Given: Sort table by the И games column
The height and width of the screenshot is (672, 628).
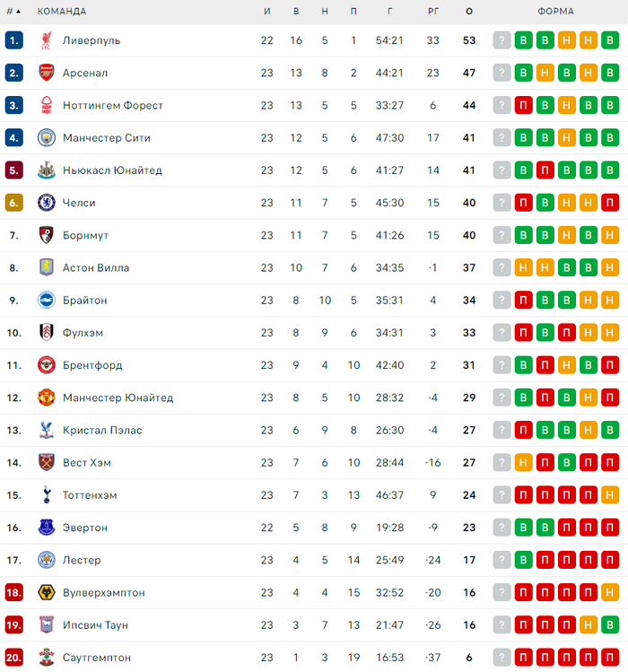Looking at the screenshot, I should [267, 12].
